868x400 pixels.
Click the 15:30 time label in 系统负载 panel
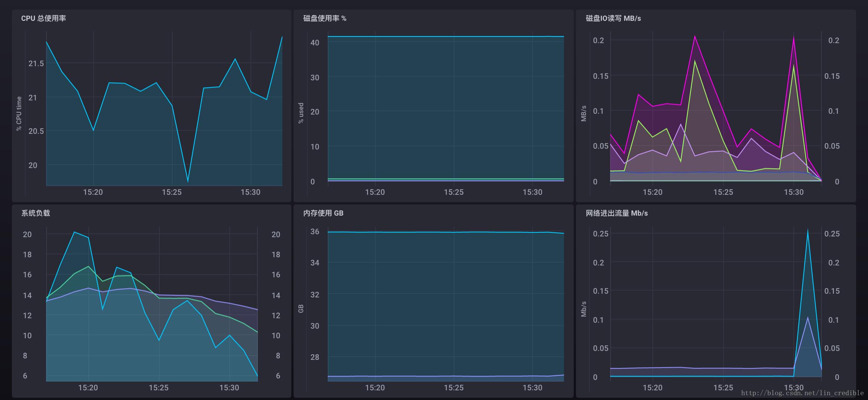tap(229, 388)
